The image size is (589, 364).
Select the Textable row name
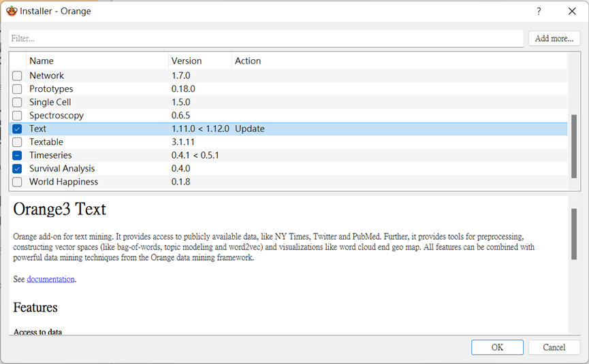click(x=46, y=142)
